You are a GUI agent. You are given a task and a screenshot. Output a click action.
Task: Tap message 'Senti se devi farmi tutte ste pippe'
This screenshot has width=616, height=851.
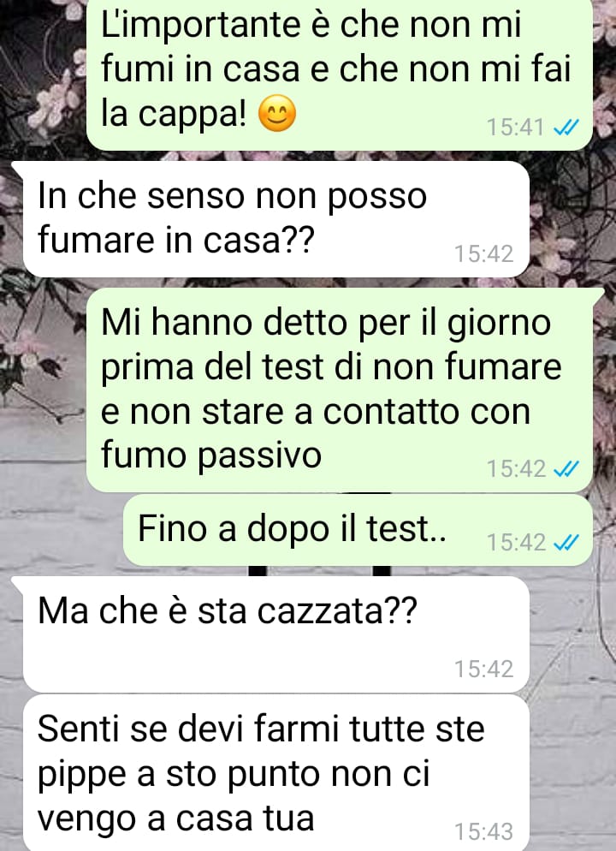tap(275, 772)
